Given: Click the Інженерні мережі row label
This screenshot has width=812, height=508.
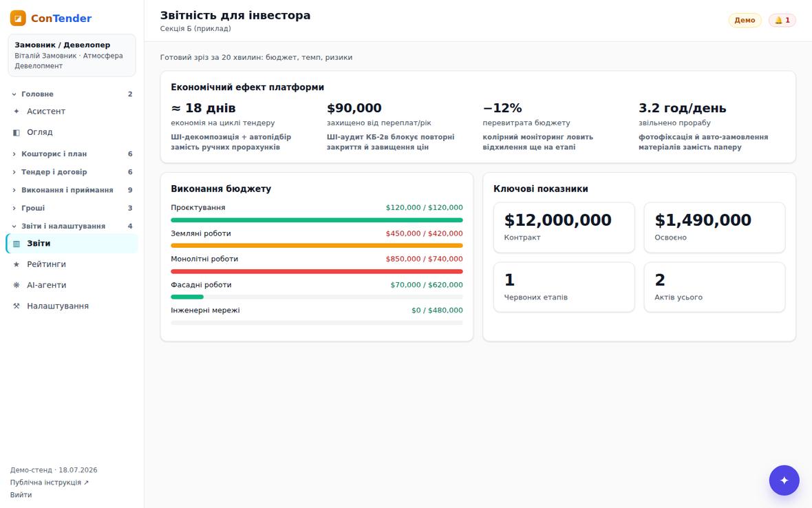Looking at the screenshot, I should click(x=206, y=310).
